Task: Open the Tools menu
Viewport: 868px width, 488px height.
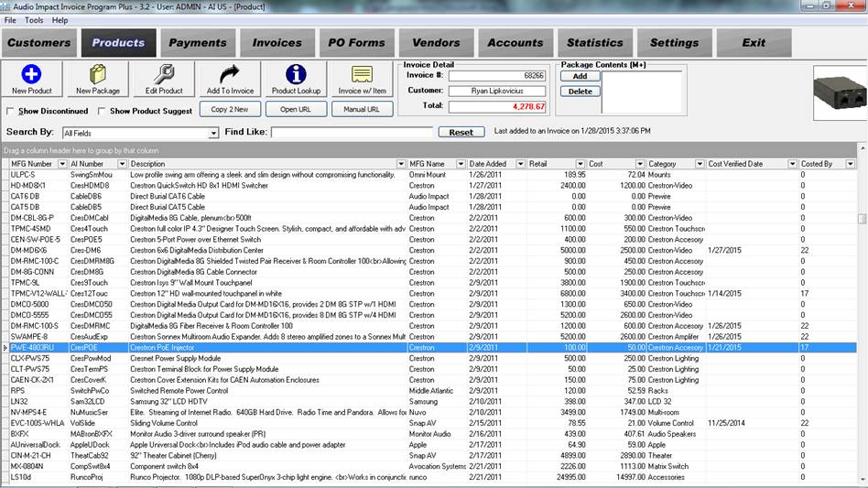Action: [x=34, y=19]
